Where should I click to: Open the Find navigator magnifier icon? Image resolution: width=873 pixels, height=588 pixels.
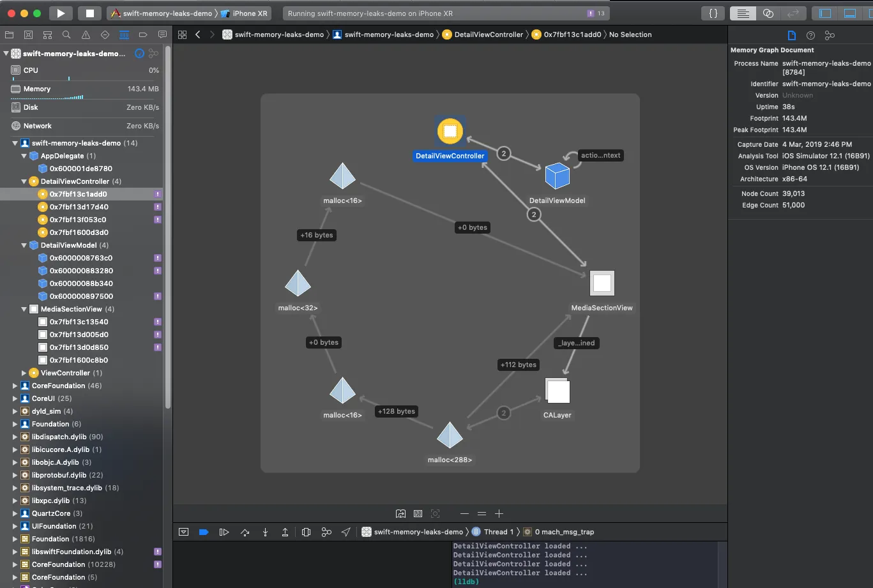[66, 34]
